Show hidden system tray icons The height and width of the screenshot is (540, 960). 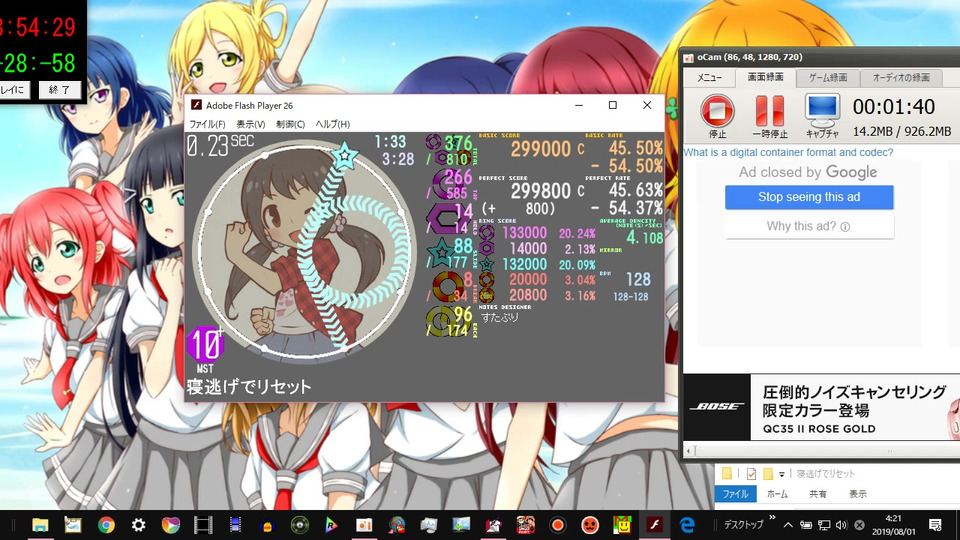click(x=788, y=525)
